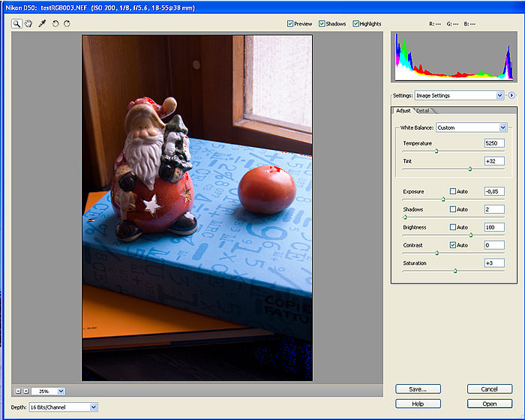Click the Temperature slider handle
Viewport: 525px width, 420px height.
click(436, 151)
